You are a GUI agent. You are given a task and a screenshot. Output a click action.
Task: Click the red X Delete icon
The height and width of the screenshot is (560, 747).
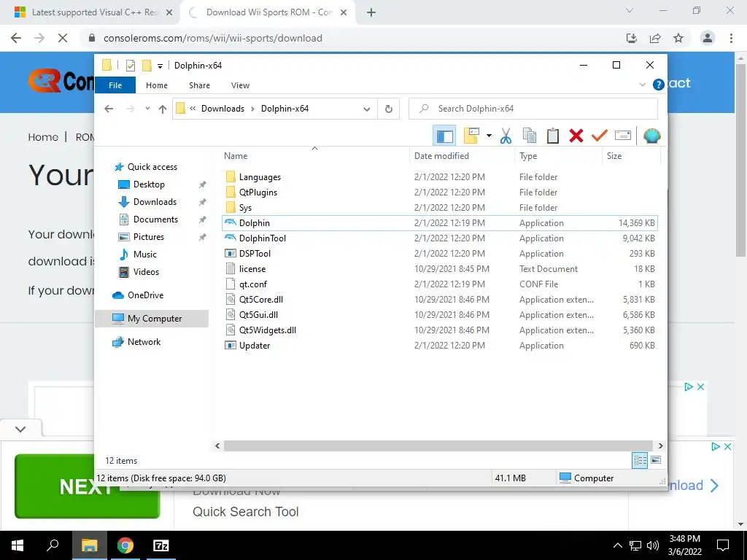[x=576, y=136]
